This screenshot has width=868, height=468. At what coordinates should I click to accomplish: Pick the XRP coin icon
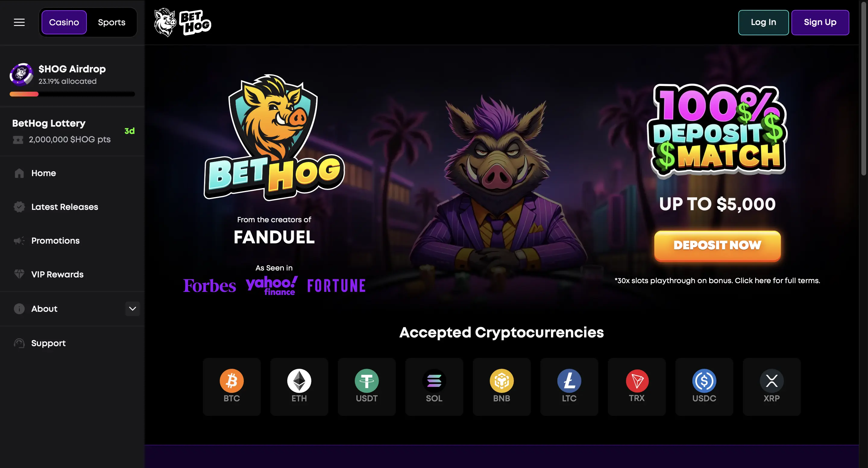click(x=772, y=381)
